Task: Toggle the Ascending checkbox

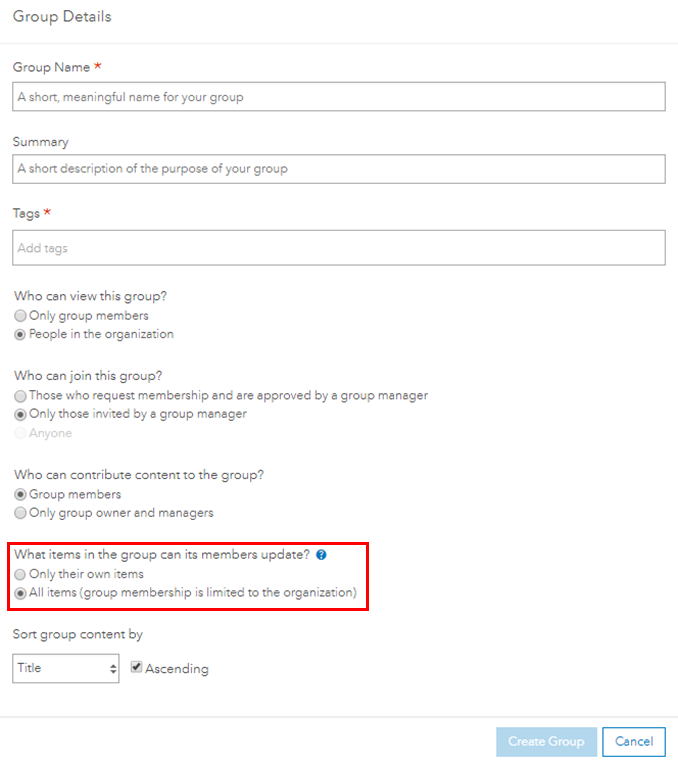Action: pyautogui.click(x=136, y=667)
